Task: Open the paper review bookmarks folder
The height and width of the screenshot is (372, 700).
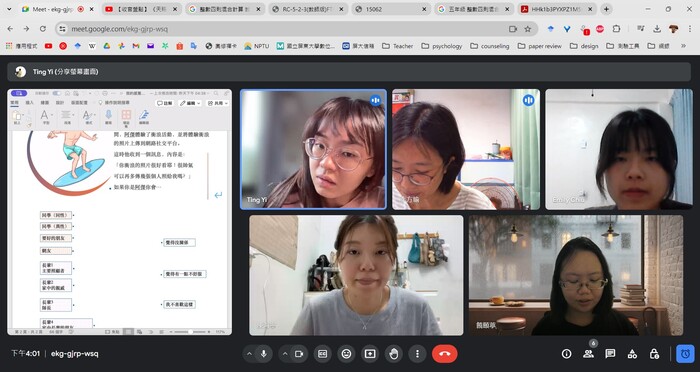Action: click(x=540, y=46)
